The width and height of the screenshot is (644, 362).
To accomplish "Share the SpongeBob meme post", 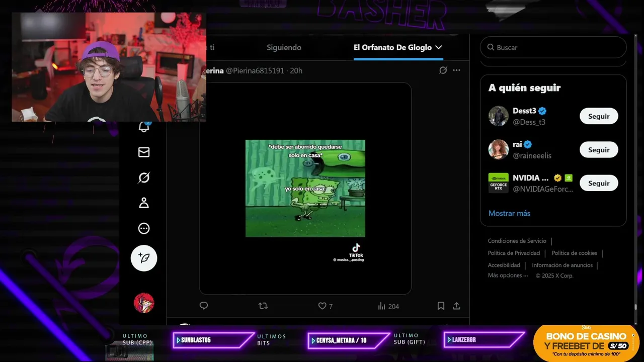I will (x=456, y=306).
